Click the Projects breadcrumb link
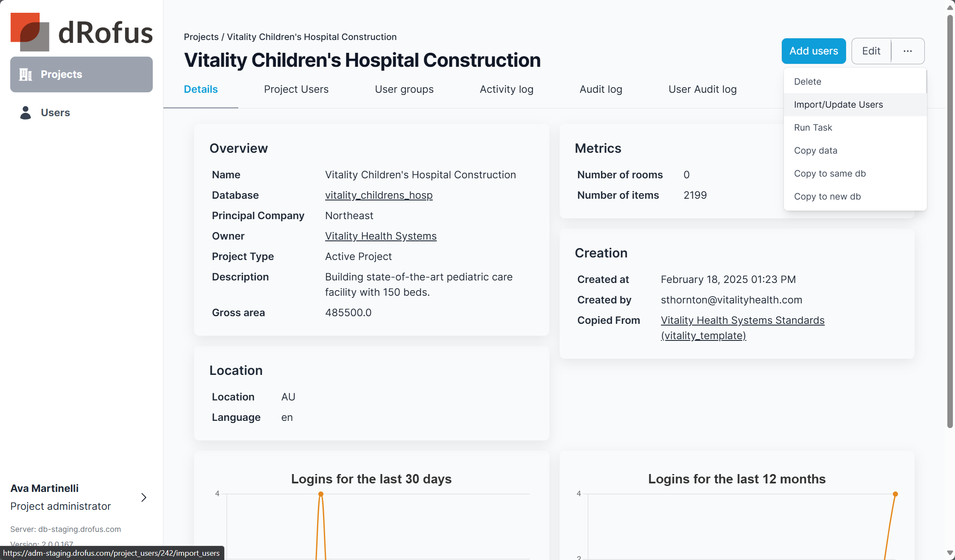This screenshot has width=955, height=560. click(201, 37)
